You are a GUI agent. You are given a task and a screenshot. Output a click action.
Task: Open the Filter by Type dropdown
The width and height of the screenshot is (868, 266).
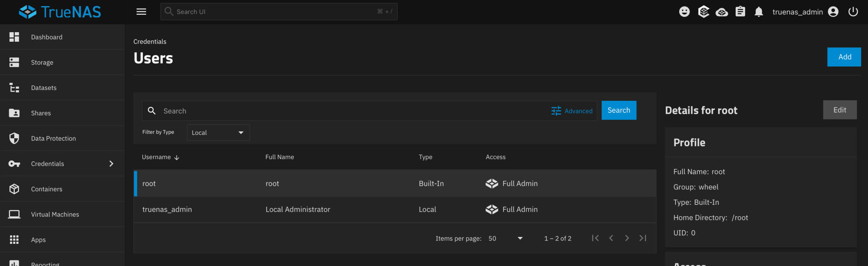(218, 133)
